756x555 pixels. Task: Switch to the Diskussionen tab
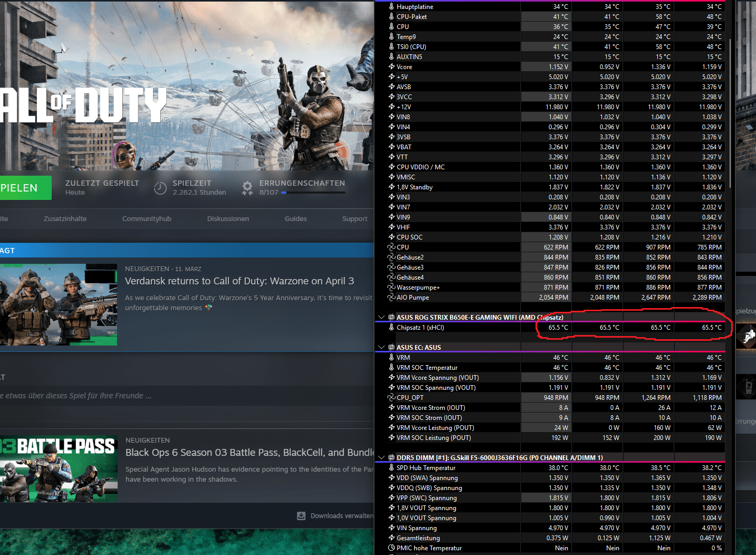228,219
